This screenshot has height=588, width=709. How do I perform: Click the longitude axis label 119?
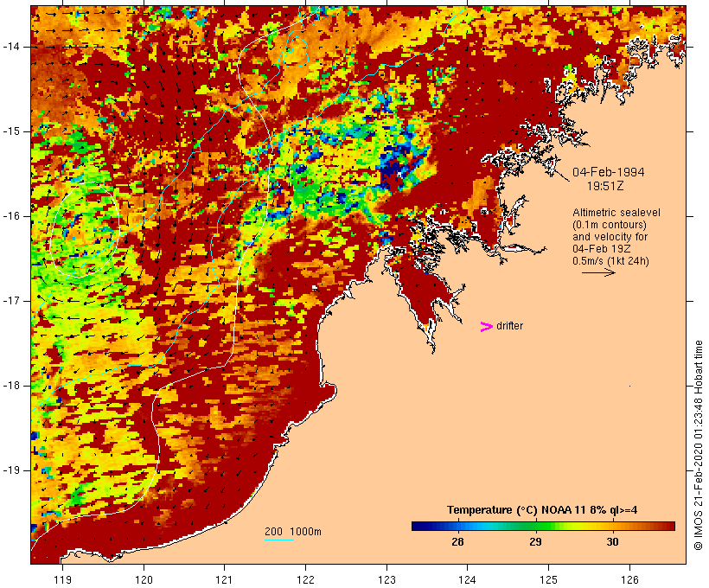point(62,580)
